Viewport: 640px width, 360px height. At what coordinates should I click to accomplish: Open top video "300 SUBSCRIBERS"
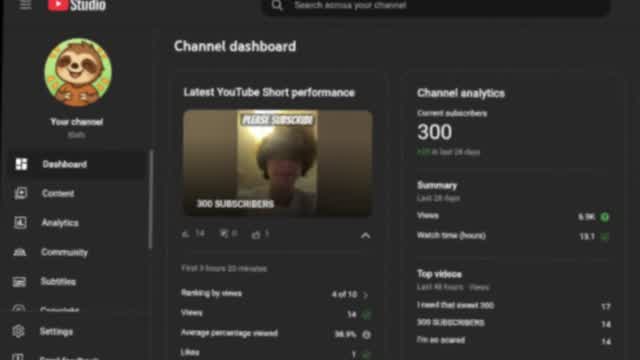tap(451, 323)
